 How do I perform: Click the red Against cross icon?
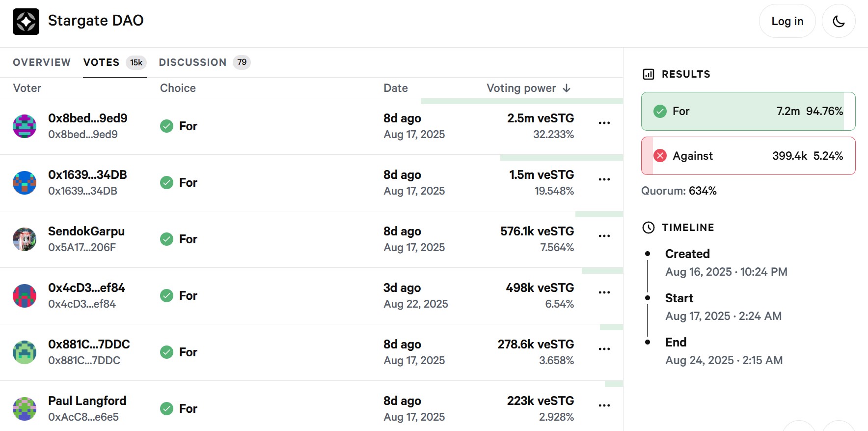click(x=660, y=155)
